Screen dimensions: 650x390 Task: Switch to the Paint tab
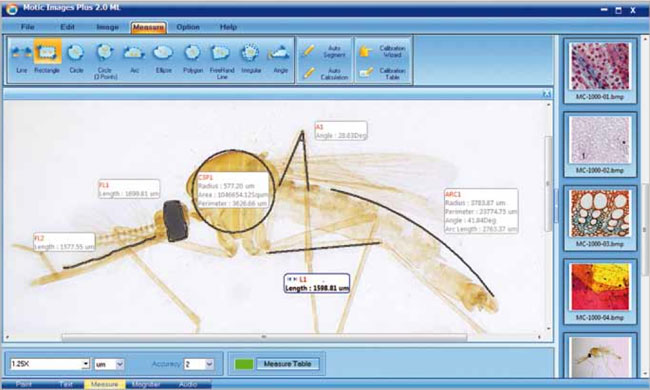[24, 385]
